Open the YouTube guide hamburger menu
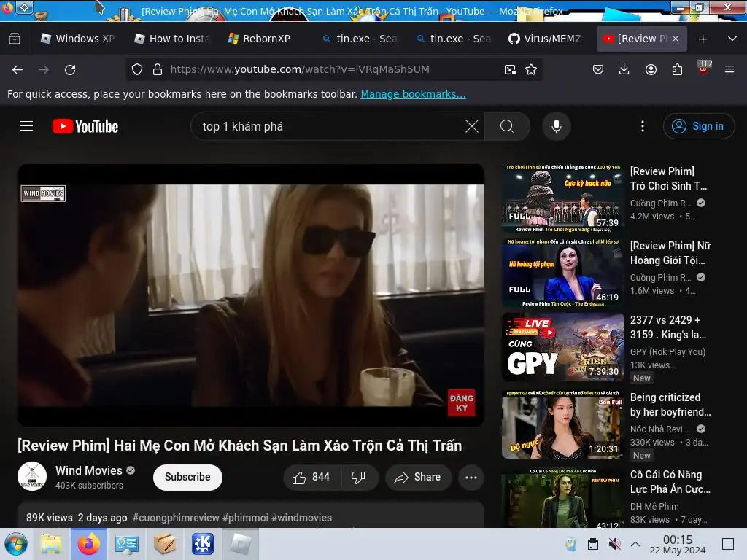The width and height of the screenshot is (747, 560). point(26,126)
